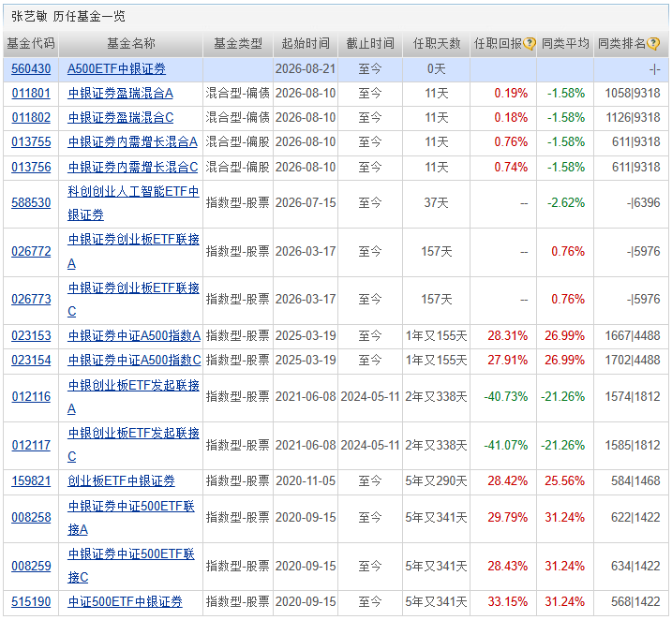Open the 创业板ETF中银证券 fund link
Image resolution: width=672 pixels, height=620 pixels.
(x=121, y=480)
